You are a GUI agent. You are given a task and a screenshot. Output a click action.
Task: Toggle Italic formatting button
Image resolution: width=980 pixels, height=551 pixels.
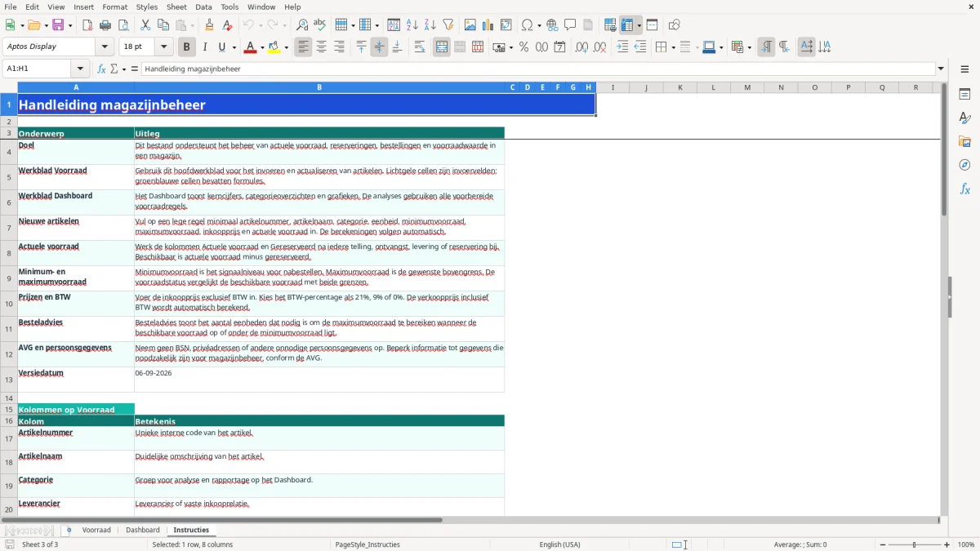[x=205, y=47]
